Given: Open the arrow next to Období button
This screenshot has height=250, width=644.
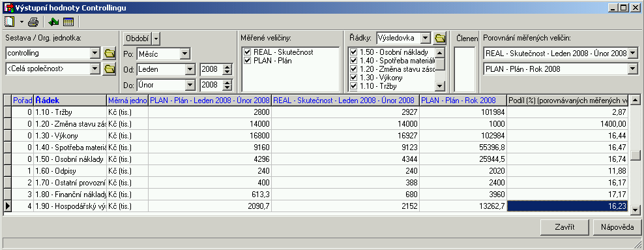Looking at the screenshot, I should (156, 39).
